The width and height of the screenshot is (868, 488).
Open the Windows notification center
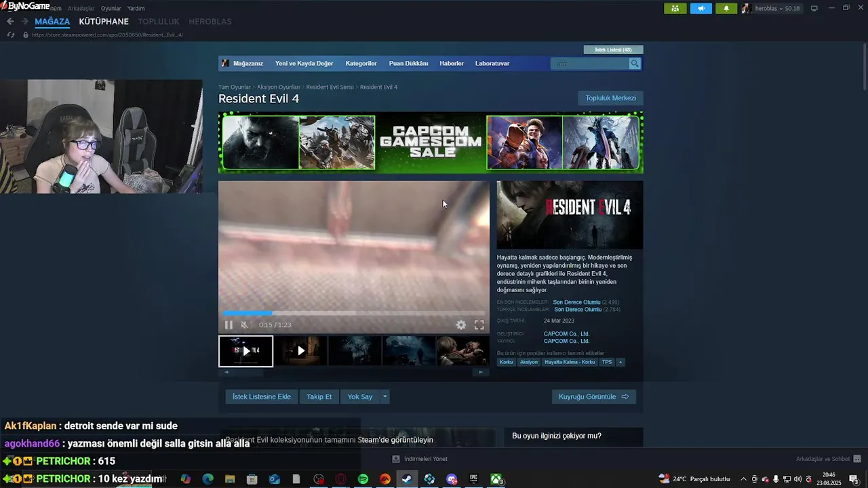(x=854, y=479)
